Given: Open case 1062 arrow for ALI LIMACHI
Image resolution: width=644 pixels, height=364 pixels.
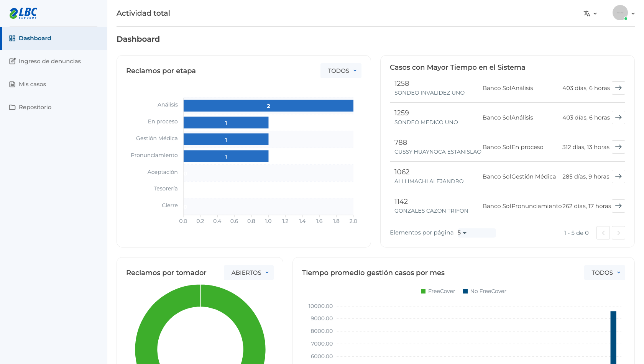Looking at the screenshot, I should coord(618,176).
